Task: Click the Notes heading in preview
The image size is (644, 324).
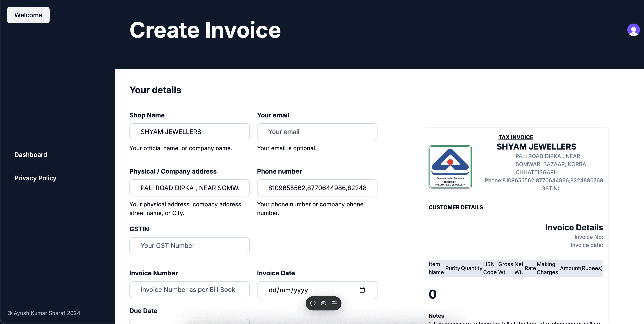Action: (x=436, y=315)
